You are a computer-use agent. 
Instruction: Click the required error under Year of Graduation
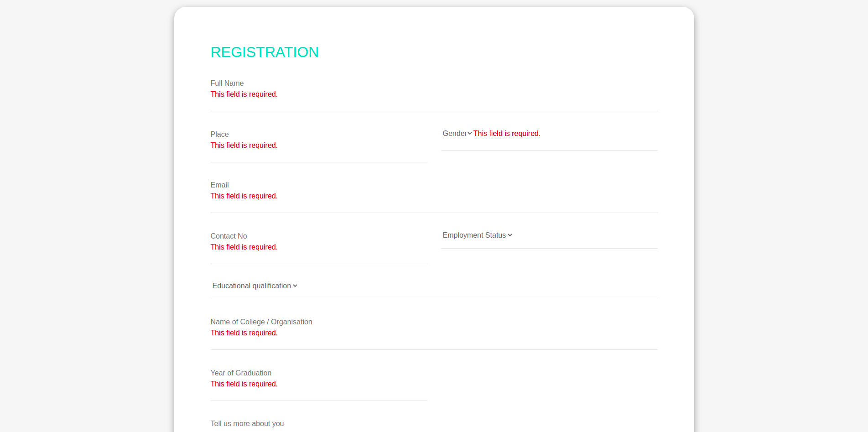click(244, 384)
